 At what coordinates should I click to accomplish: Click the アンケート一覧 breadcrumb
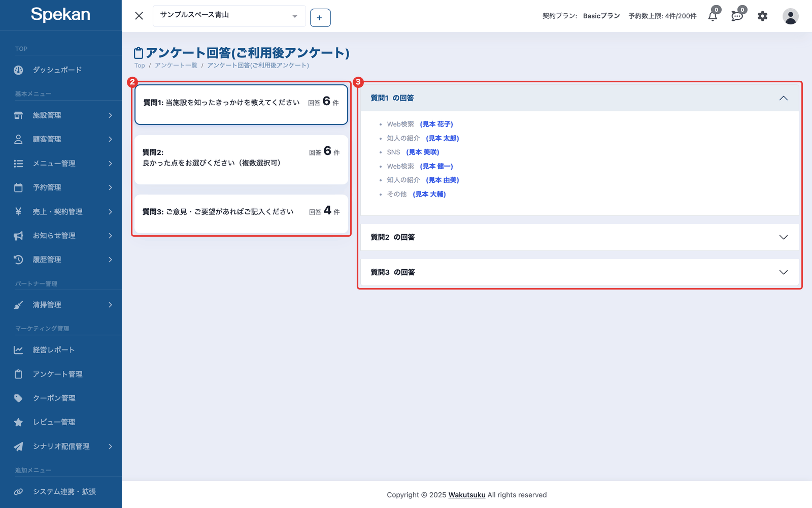pyautogui.click(x=176, y=66)
